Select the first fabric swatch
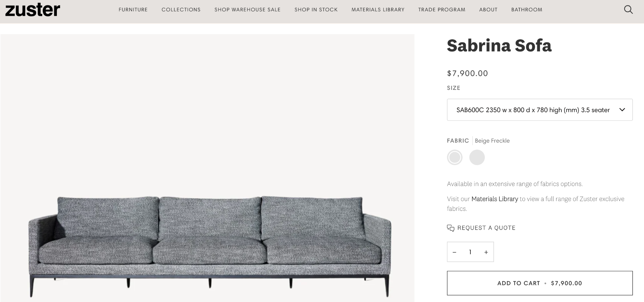 tap(455, 157)
